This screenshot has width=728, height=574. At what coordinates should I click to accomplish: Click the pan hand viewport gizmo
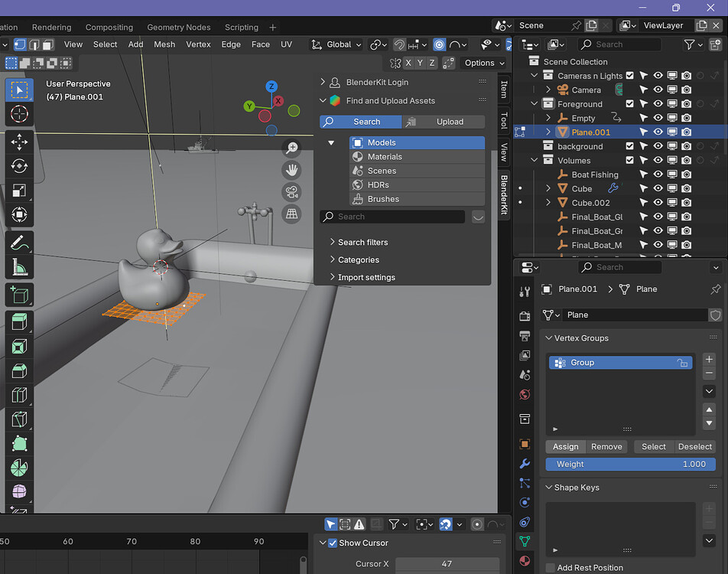pyautogui.click(x=291, y=170)
